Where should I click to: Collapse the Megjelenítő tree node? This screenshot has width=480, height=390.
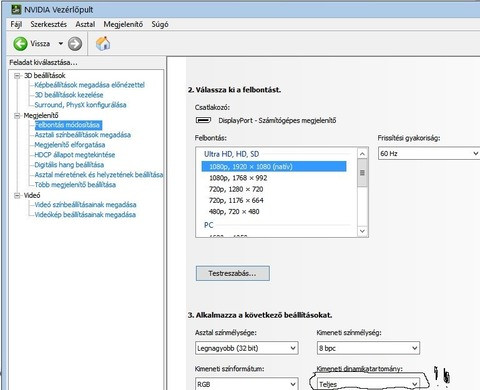coord(17,116)
